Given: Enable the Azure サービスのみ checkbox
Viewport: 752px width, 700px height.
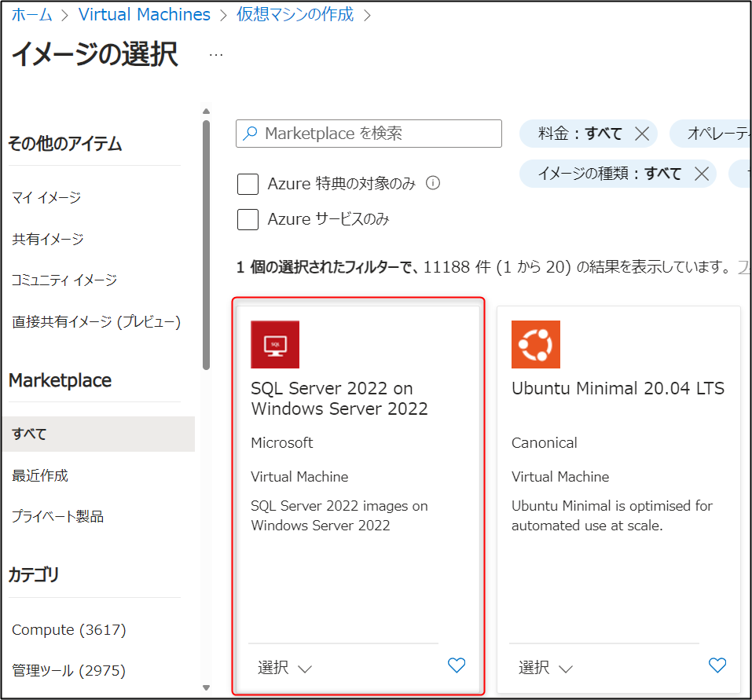Looking at the screenshot, I should pos(248,220).
